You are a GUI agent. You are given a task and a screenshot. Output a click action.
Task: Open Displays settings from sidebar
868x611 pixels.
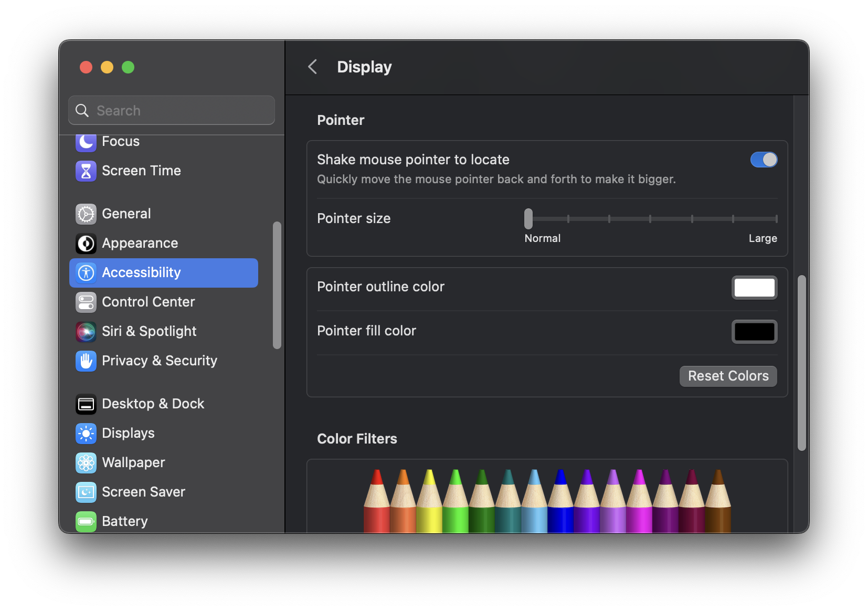click(128, 433)
